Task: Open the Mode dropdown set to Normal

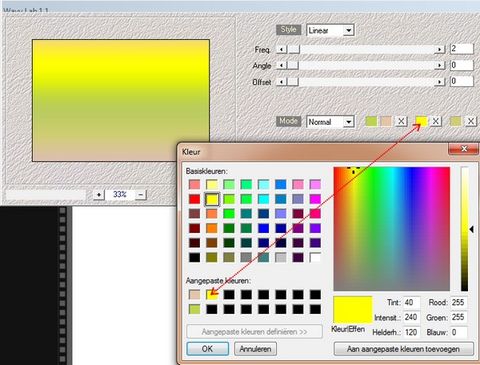Action: coord(330,122)
